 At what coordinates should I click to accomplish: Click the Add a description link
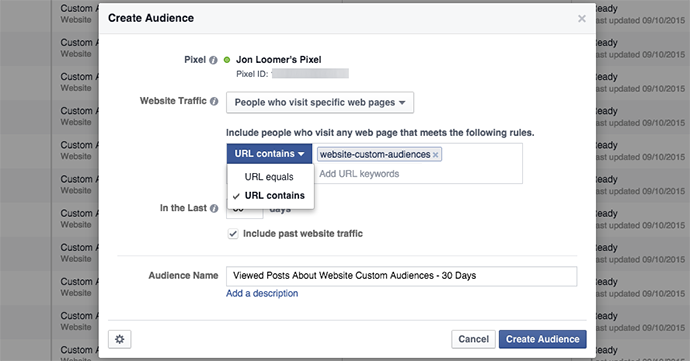[262, 293]
